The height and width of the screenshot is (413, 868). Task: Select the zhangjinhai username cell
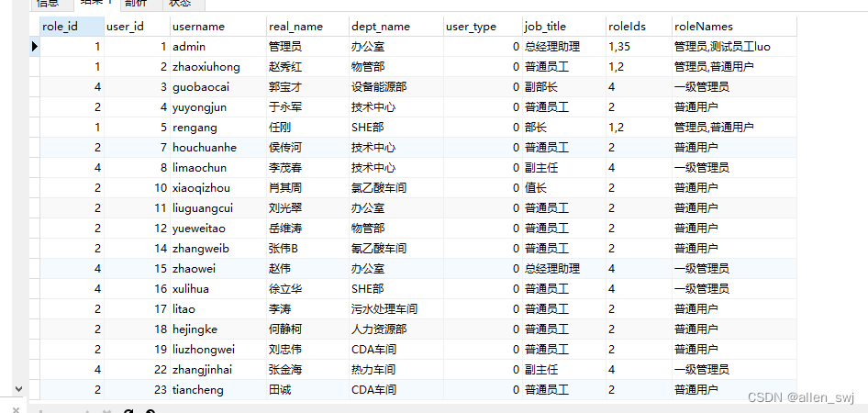pyautogui.click(x=218, y=369)
